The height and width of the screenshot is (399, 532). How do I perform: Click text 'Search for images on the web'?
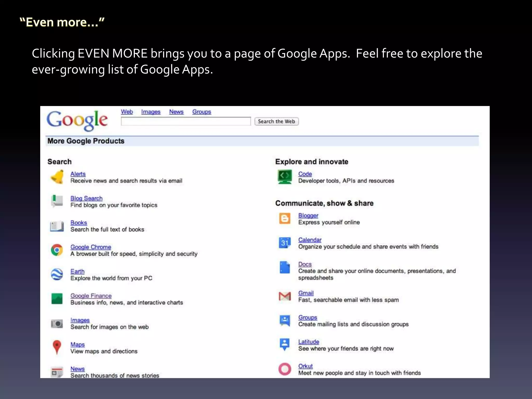pyautogui.click(x=109, y=327)
